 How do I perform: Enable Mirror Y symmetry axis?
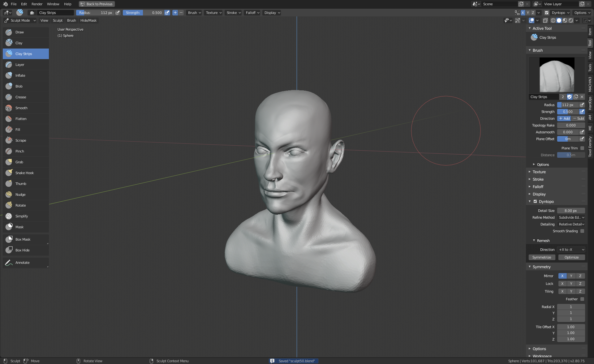[x=571, y=276]
